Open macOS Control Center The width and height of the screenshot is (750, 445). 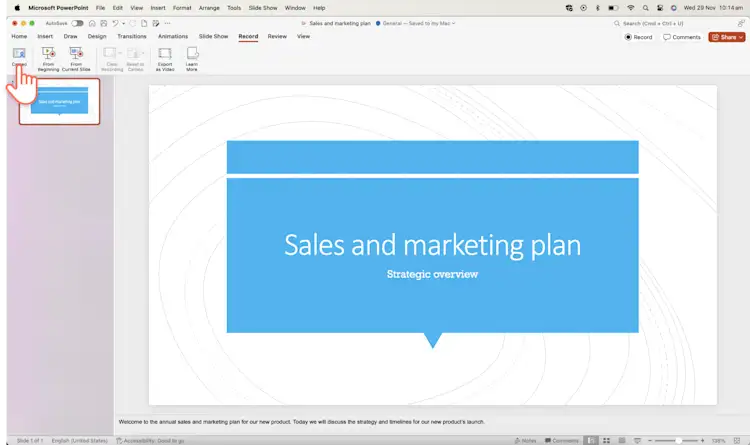click(x=660, y=8)
